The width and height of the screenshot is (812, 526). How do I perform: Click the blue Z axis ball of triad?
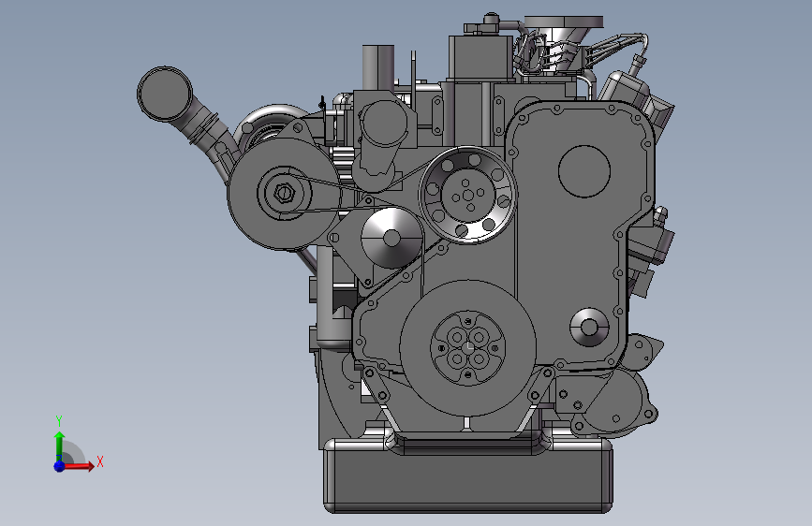pyautogui.click(x=59, y=466)
